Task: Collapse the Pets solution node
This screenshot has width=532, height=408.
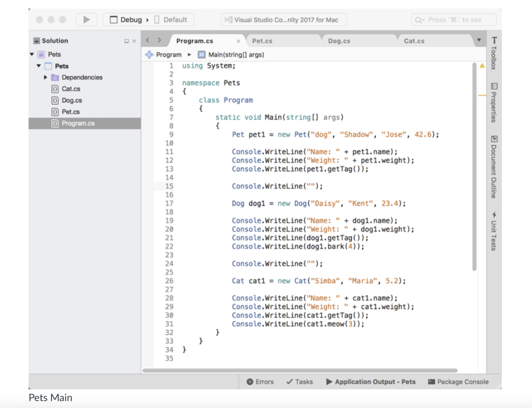Action: 32,54
